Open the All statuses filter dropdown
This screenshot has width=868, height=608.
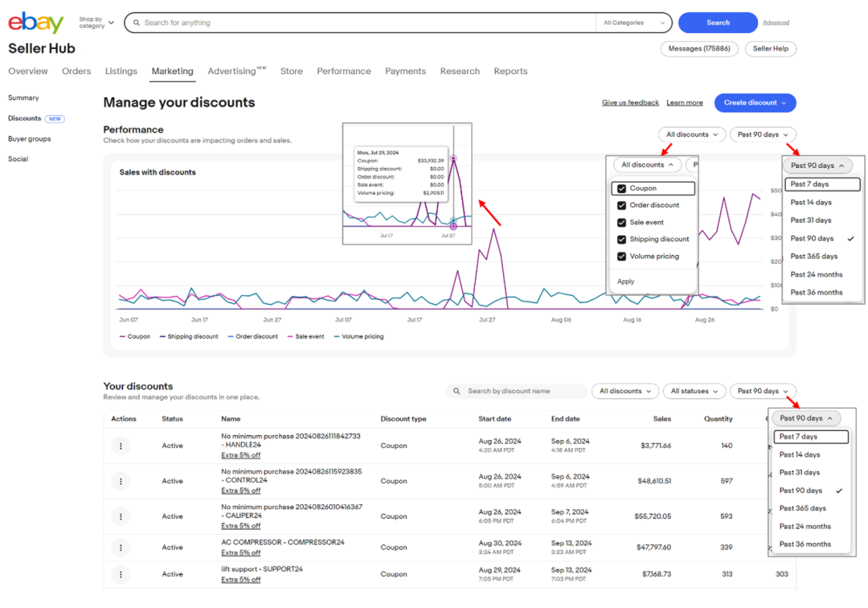pyautogui.click(x=694, y=392)
